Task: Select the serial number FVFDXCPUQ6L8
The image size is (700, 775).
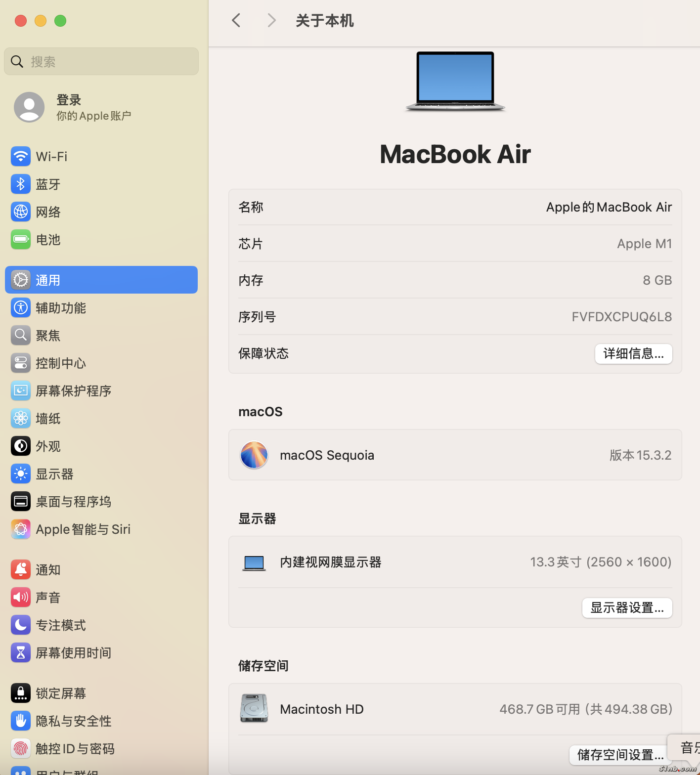Action: tap(621, 317)
